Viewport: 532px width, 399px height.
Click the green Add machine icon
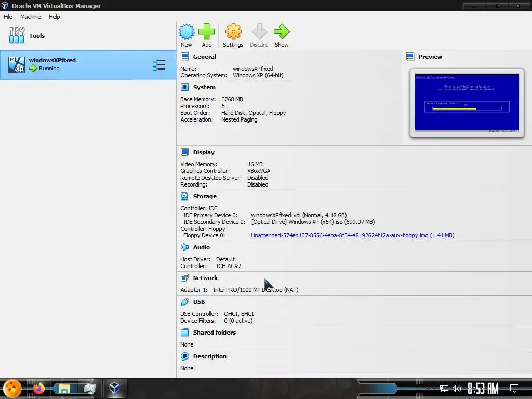206,32
